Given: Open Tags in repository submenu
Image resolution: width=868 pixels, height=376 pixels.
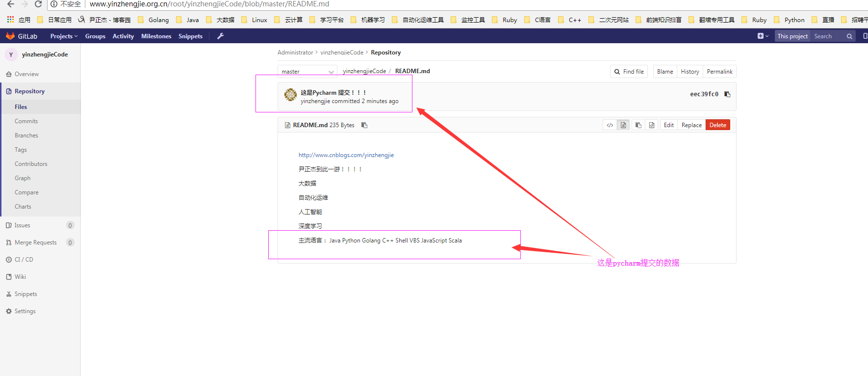Looking at the screenshot, I should pos(40,150).
